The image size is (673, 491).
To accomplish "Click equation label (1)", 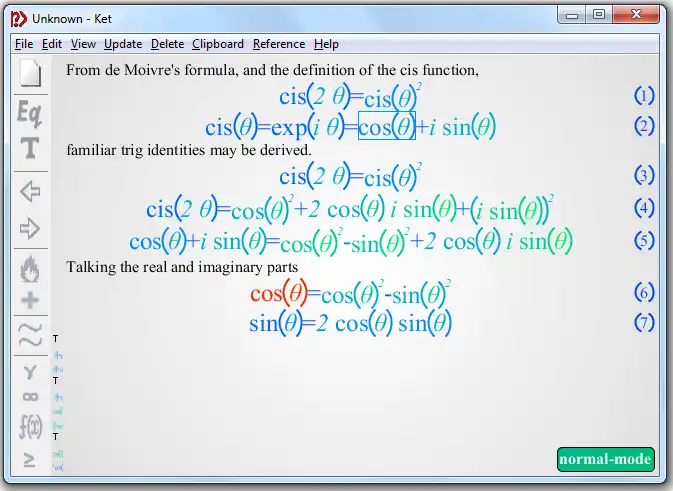I will click(644, 95).
